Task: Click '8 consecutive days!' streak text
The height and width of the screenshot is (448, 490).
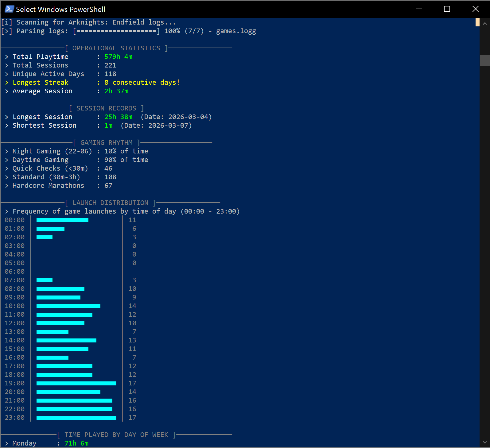Action: click(x=142, y=83)
